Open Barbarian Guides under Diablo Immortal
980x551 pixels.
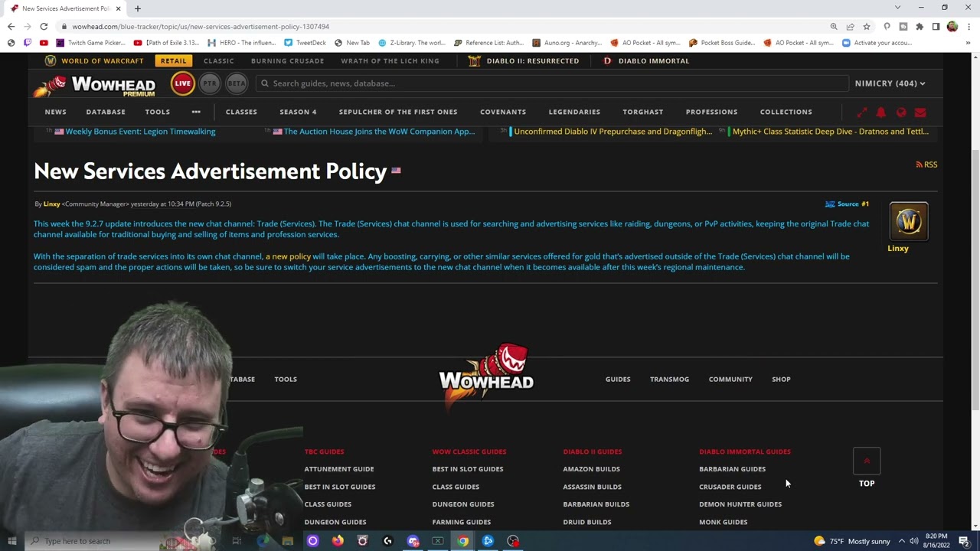[732, 469]
